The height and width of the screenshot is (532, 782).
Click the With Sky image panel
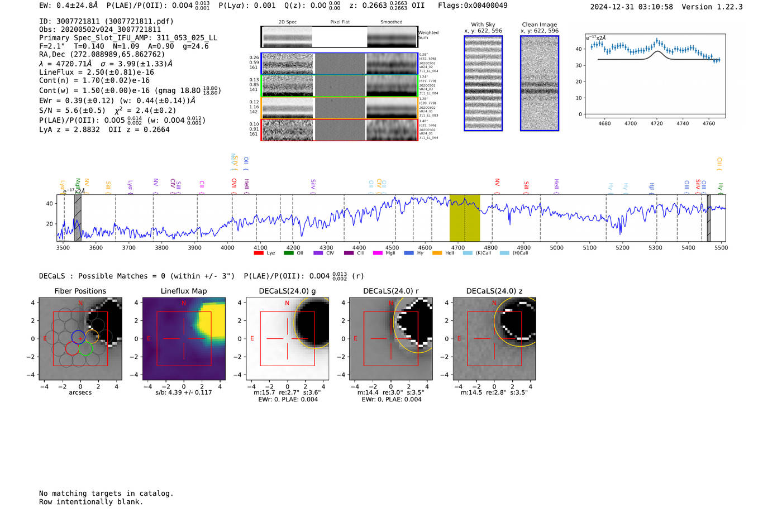click(x=483, y=83)
